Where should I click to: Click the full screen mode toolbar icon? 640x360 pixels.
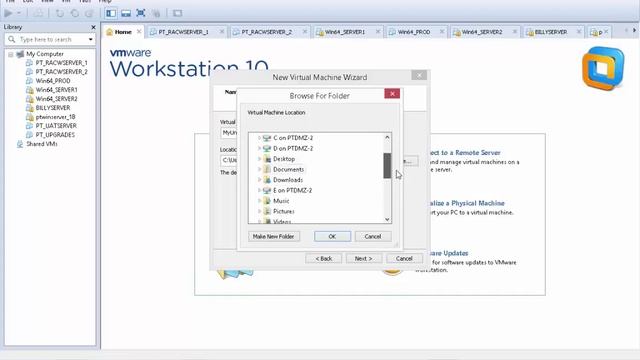141,13
